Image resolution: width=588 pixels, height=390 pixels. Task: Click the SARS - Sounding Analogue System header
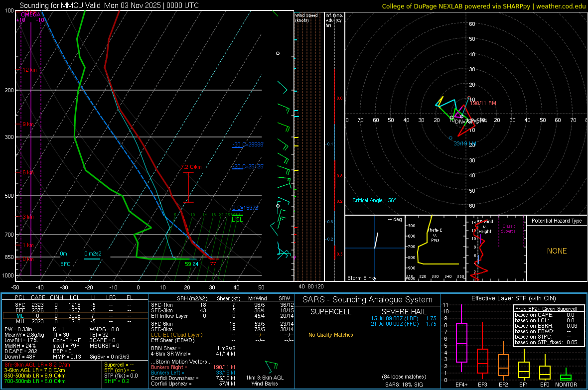click(367, 300)
